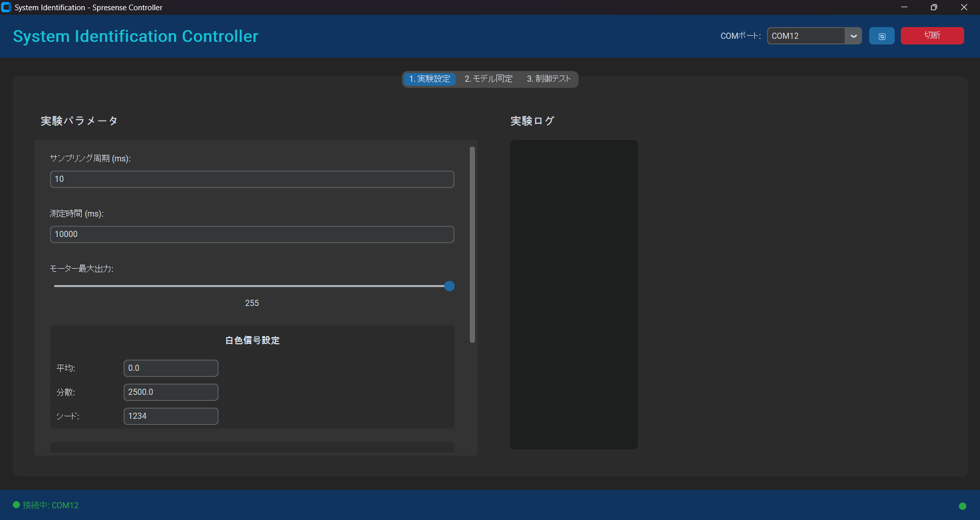Click the 接続中: COM12 status text
This screenshot has height=520, width=980.
click(x=51, y=505)
